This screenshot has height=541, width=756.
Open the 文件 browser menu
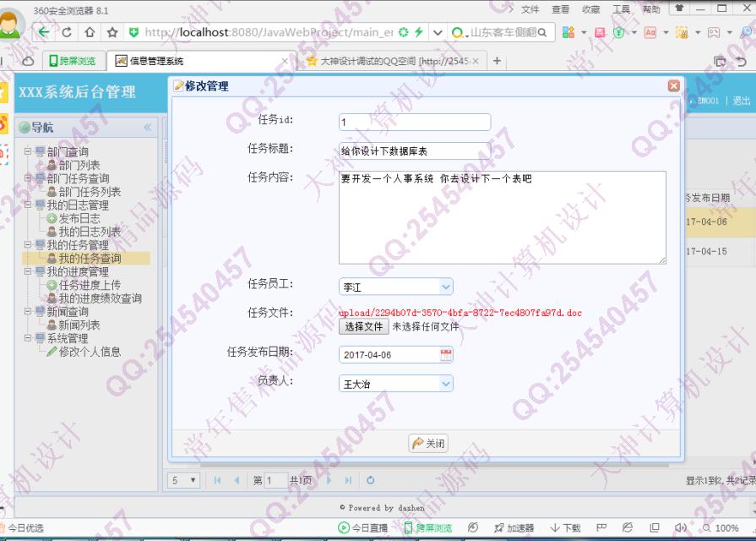point(530,9)
